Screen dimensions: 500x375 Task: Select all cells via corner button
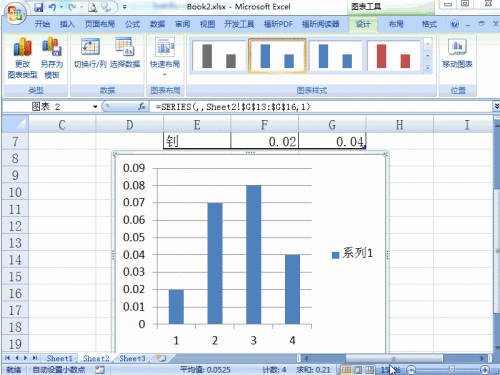click(x=15, y=124)
